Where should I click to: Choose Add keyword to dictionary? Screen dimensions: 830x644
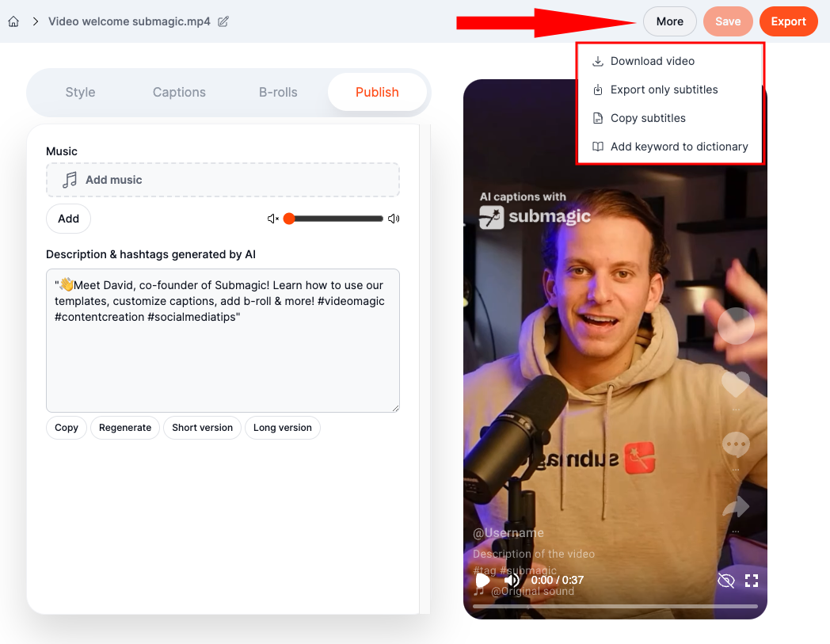679,147
